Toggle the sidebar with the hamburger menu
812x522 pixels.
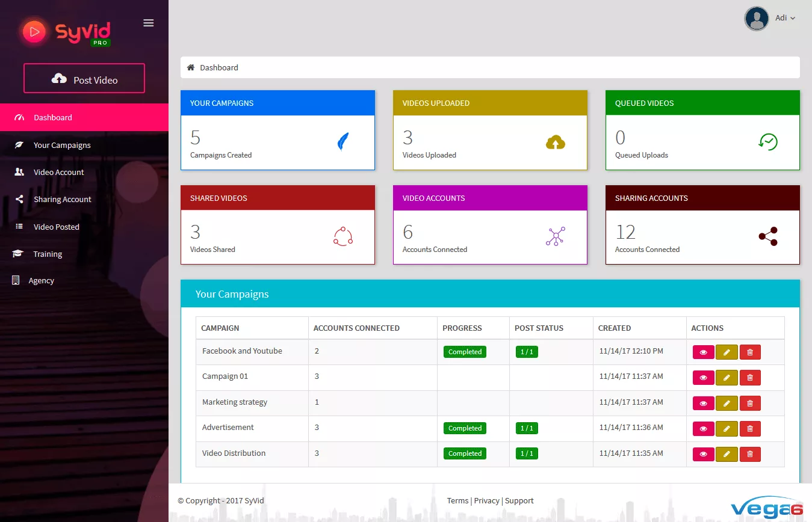[148, 23]
